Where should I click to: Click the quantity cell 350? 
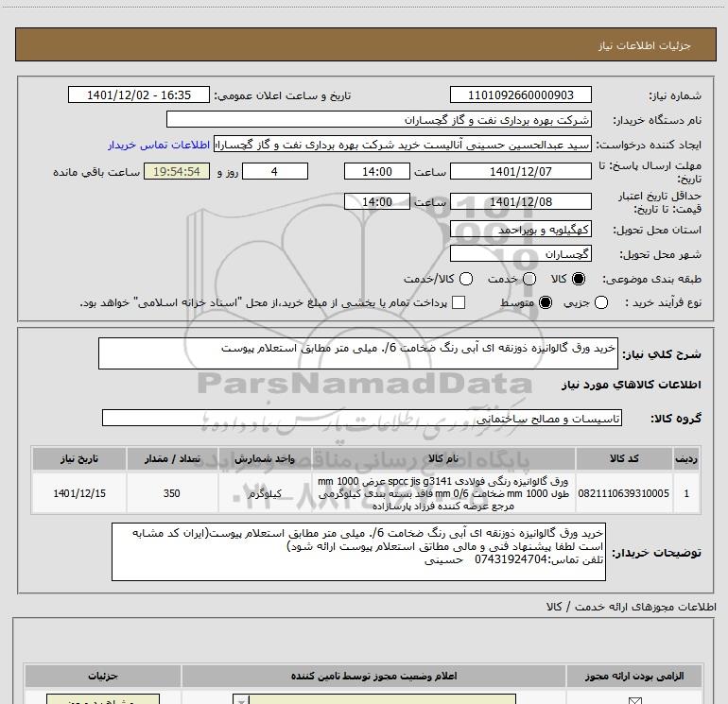click(172, 493)
